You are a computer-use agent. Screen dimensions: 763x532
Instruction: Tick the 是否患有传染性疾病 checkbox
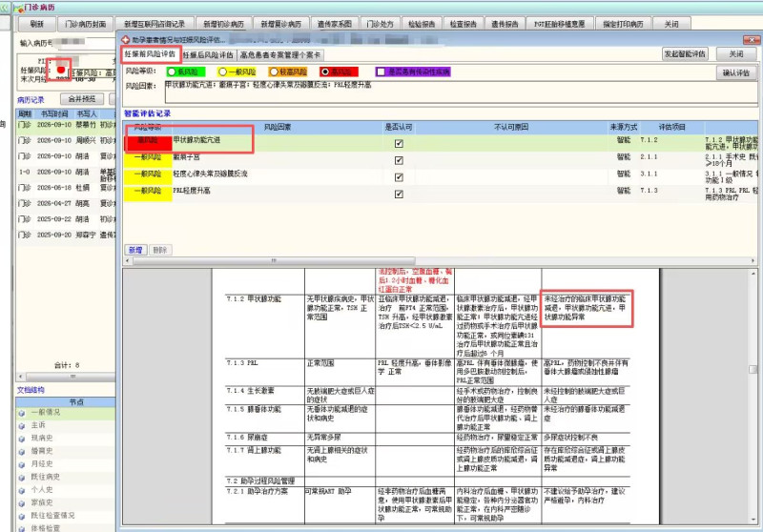pyautogui.click(x=381, y=72)
